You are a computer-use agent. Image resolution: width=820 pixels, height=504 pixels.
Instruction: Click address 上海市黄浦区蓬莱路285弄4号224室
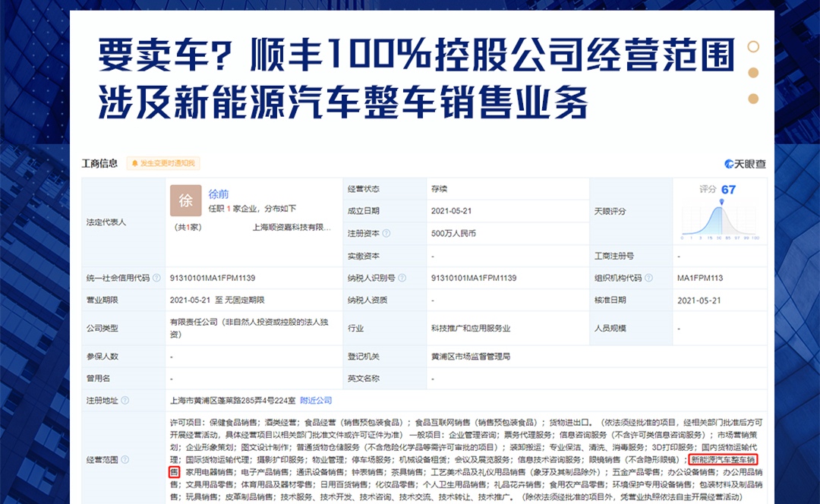(233, 401)
